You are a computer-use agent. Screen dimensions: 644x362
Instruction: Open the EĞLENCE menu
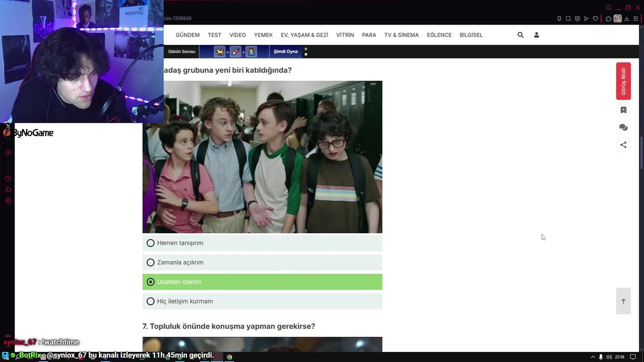[439, 35]
